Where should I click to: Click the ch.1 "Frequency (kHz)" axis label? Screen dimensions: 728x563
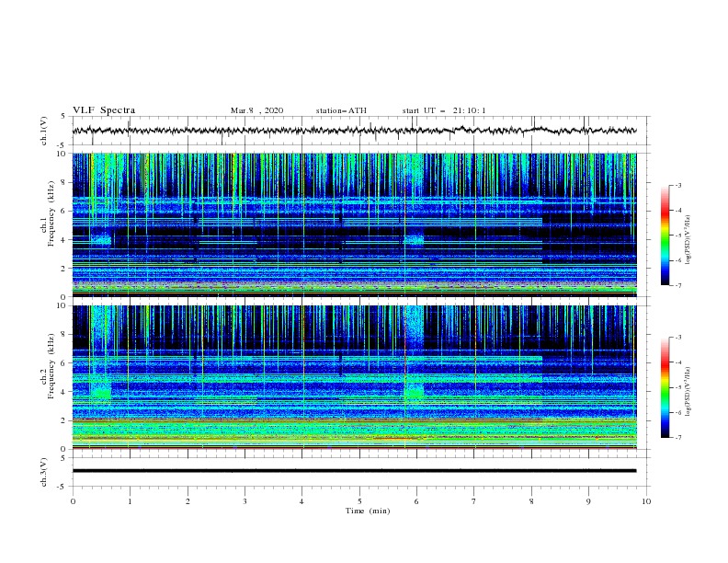pos(51,213)
